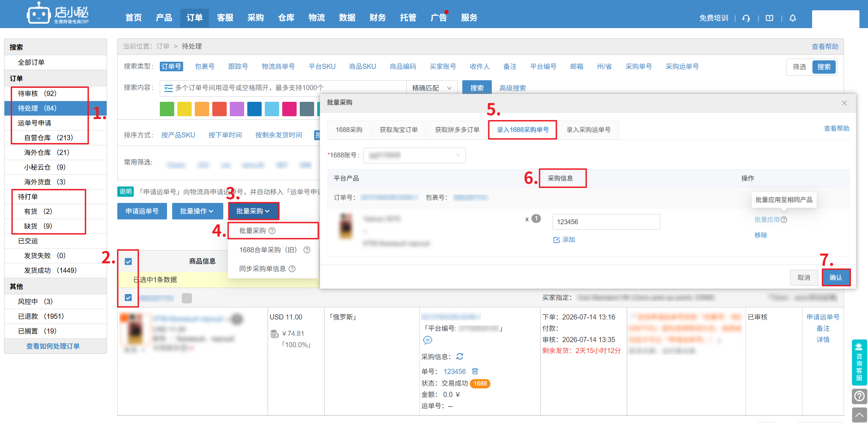Screen dimensions: 868x423
Task: Open the help book icon in header
Action: (x=770, y=18)
